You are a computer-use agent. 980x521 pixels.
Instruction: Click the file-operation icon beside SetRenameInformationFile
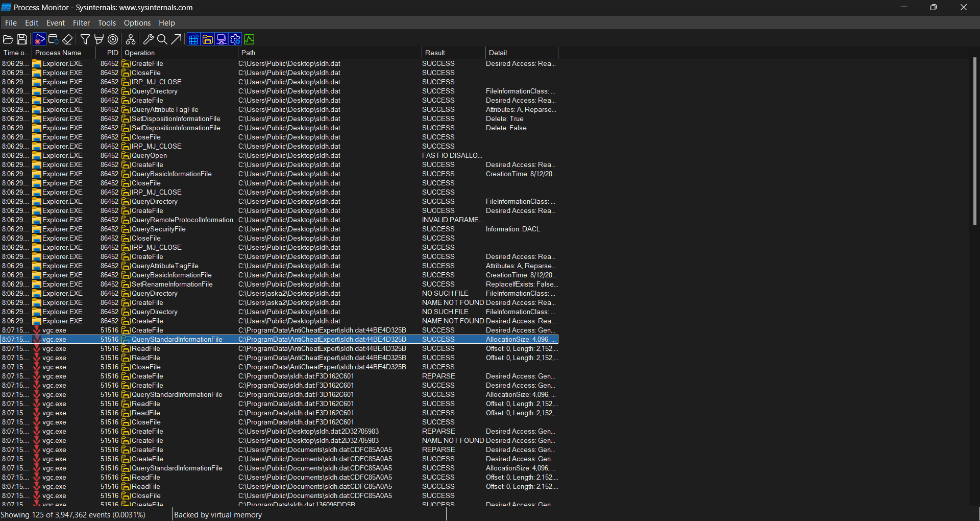(x=126, y=285)
